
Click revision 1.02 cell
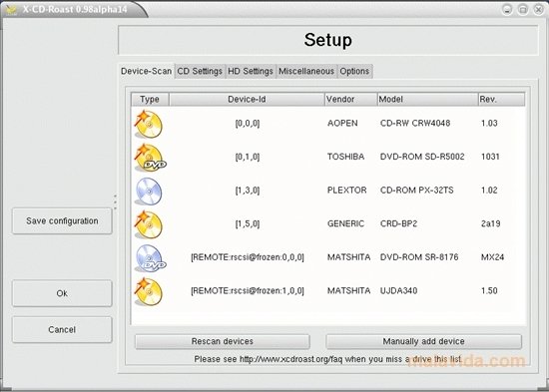489,191
